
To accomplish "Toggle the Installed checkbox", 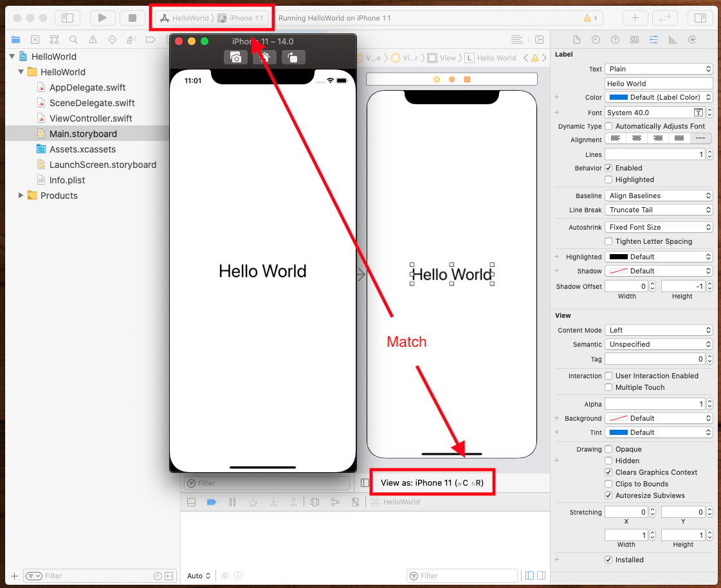I will (608, 560).
